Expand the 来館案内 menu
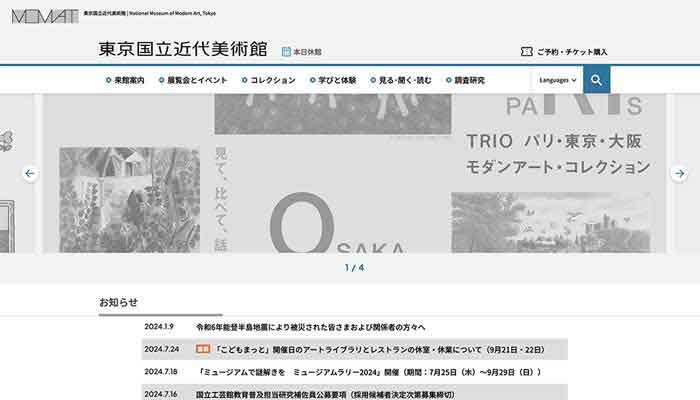This screenshot has height=400, width=700. 126,80
